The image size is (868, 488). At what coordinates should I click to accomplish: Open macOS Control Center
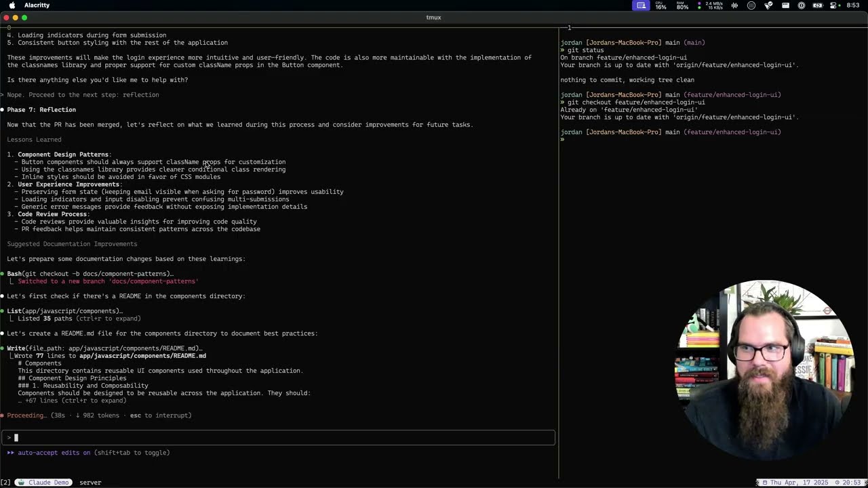[x=835, y=5]
